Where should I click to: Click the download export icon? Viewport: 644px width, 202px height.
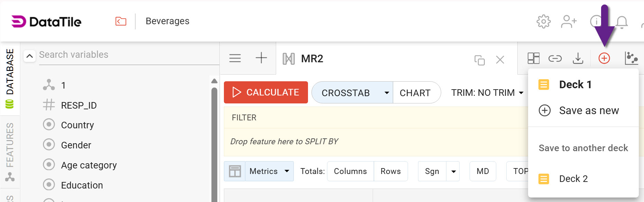pos(578,58)
